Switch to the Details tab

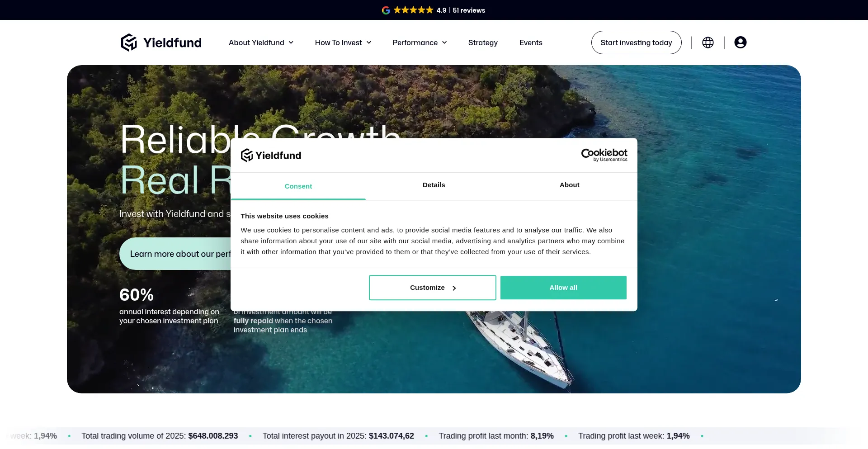[x=434, y=185]
